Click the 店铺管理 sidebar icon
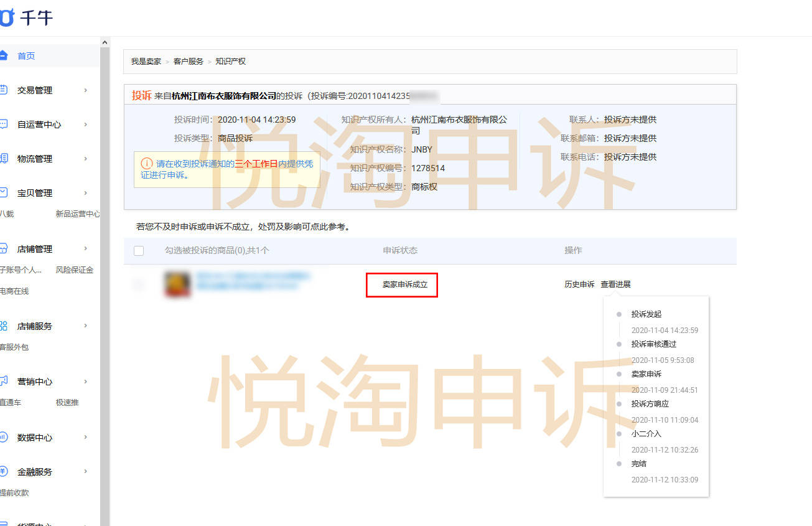Screen dimensions: 812x526 coord(3,249)
